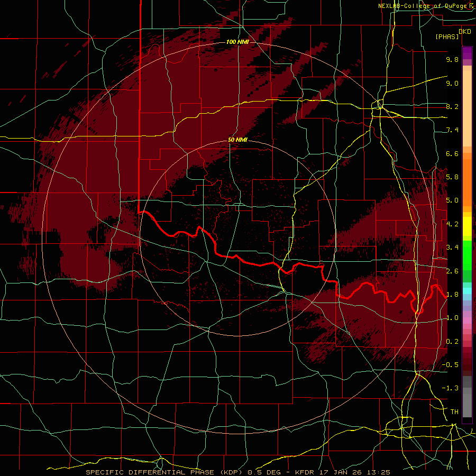Select the 9.0 scale value

[x=452, y=83]
